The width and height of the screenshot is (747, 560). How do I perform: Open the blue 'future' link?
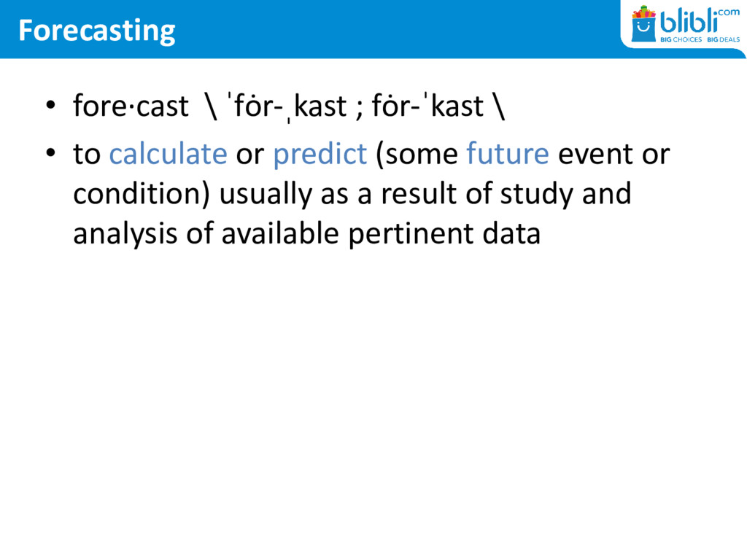(x=507, y=155)
